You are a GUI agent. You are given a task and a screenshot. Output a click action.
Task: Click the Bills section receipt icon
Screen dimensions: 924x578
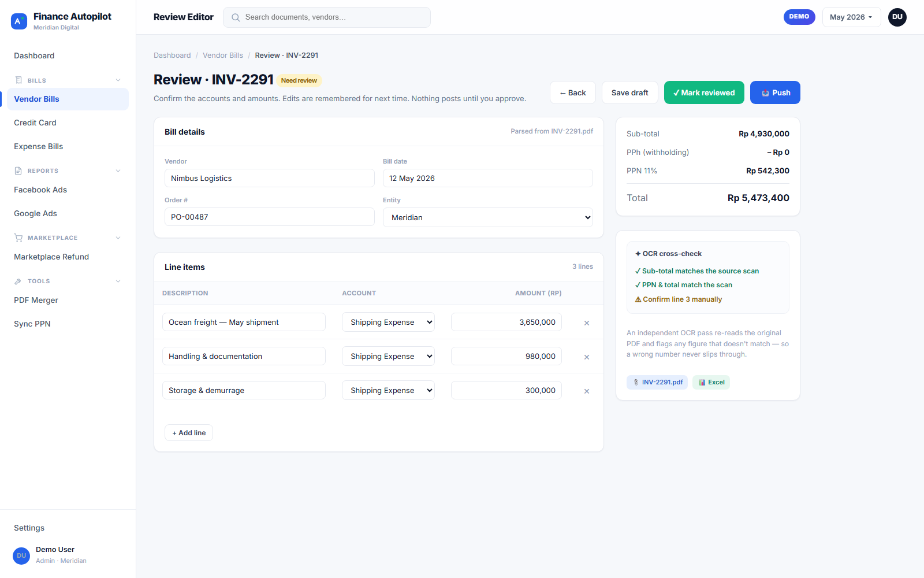pos(18,80)
